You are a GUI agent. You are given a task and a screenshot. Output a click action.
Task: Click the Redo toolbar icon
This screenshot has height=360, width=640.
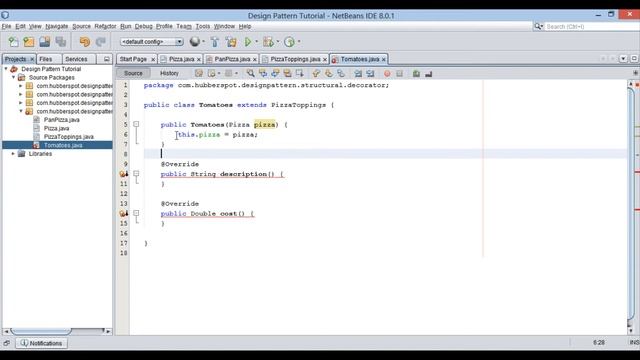[x=100, y=42]
